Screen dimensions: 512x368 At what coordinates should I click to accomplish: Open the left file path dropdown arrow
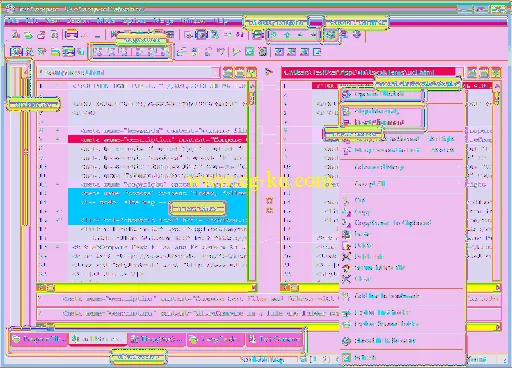point(216,72)
